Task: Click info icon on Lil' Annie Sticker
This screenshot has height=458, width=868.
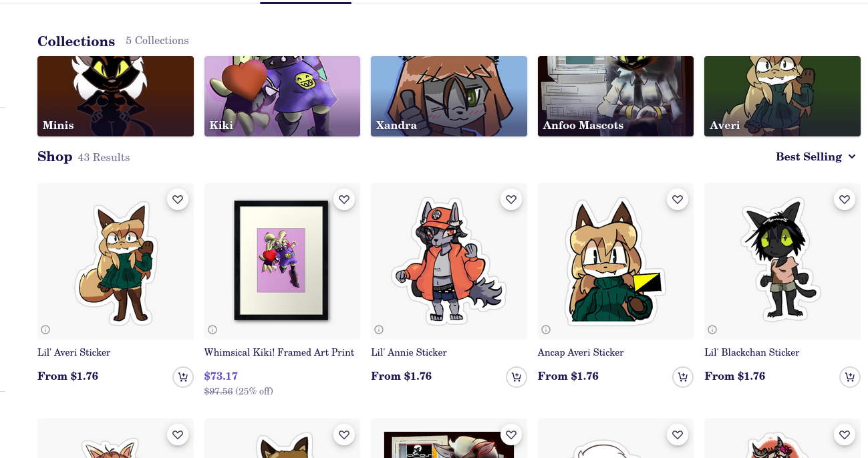Action: (379, 330)
